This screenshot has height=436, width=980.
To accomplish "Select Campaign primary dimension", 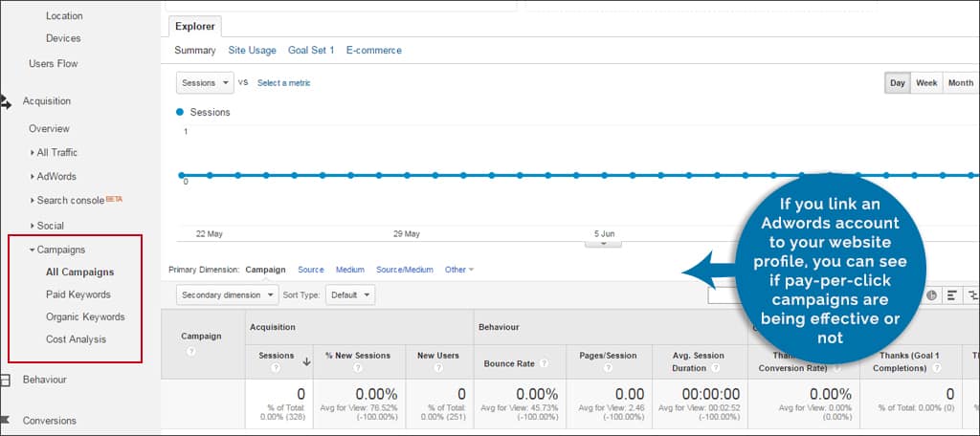I will [x=266, y=270].
